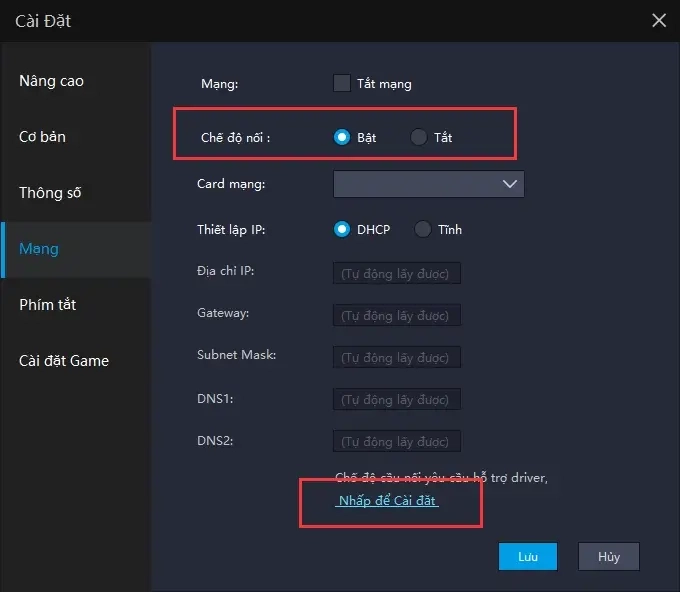Close the Cài Đặt settings dialog

[x=658, y=20]
